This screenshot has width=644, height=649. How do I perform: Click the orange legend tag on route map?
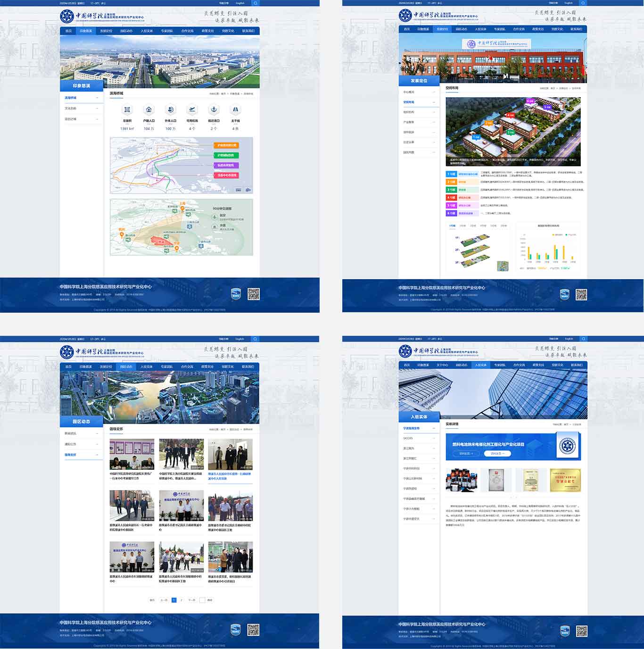(x=226, y=145)
